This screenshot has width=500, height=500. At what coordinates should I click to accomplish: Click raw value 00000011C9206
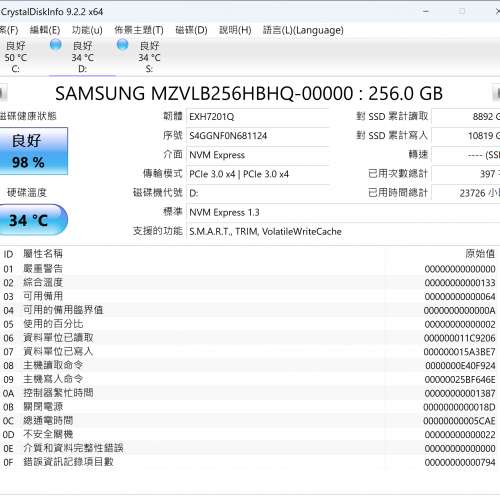coord(460,338)
